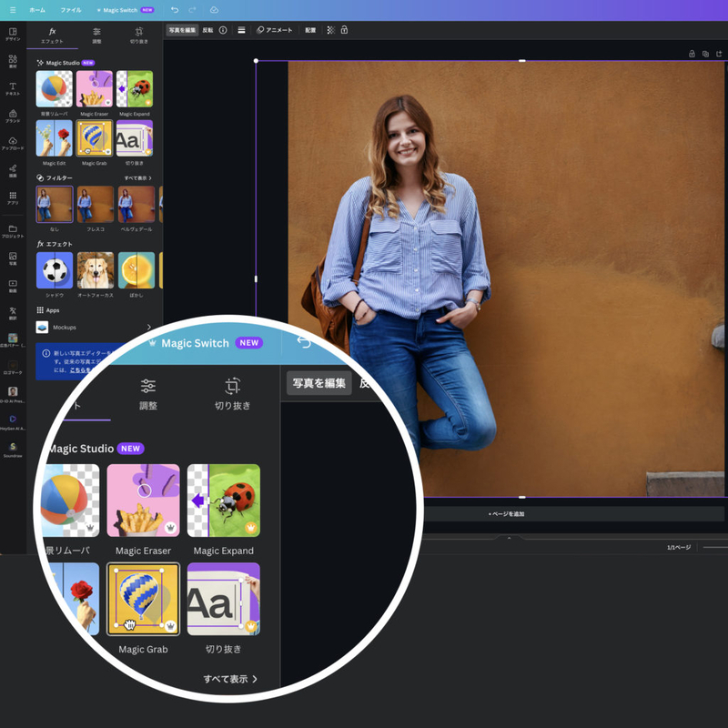This screenshot has height=728, width=728.
Task: Open the アプリ apps panel in the sidebar
Action: coord(13,197)
